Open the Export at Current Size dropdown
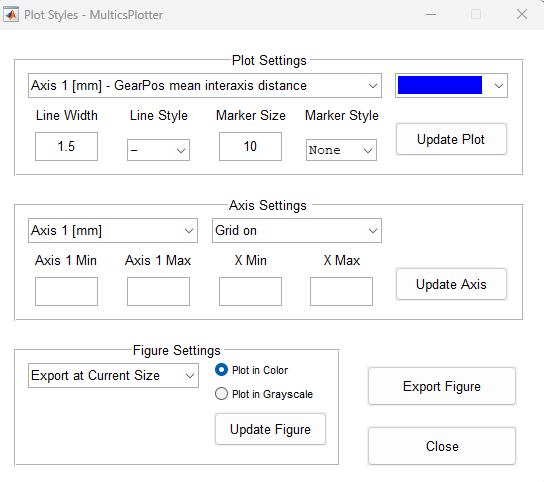Screen dimensions: 544x482 click(x=113, y=375)
